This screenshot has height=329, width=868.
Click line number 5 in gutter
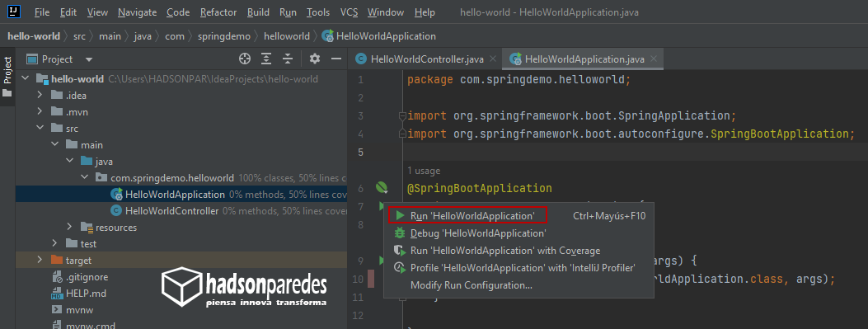(361, 152)
